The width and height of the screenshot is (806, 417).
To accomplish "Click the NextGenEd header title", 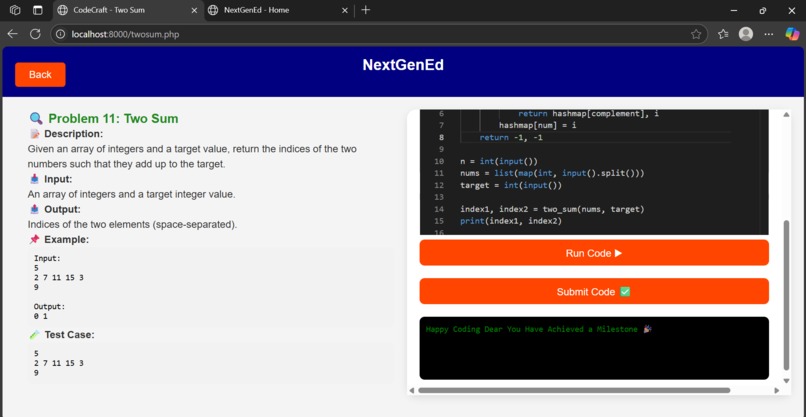I will [403, 65].
